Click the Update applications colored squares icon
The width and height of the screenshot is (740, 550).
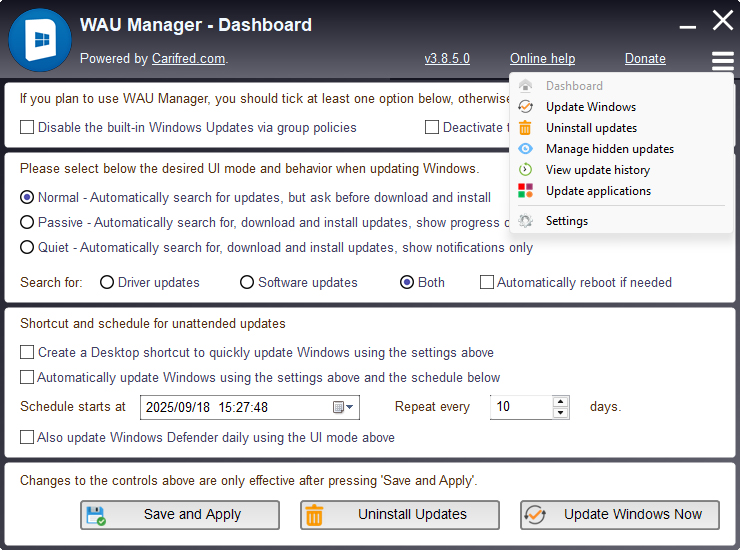[525, 191]
